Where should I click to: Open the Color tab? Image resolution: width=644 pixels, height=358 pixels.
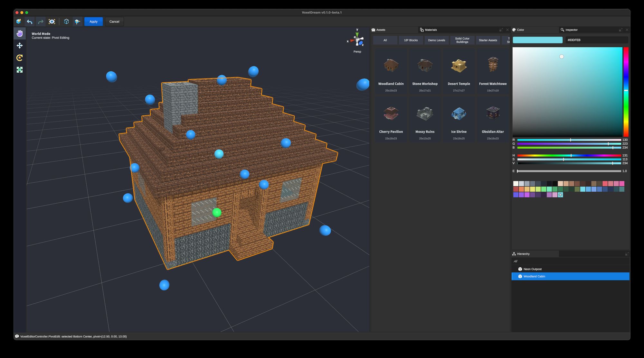(535, 30)
